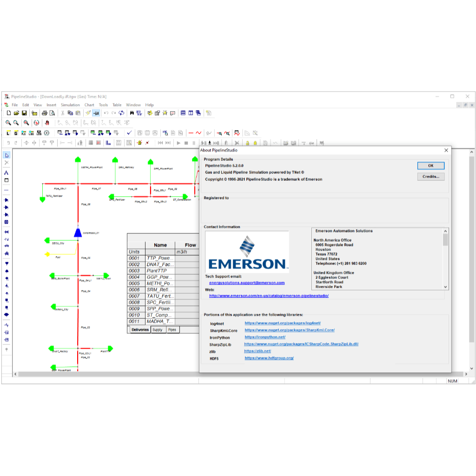Select the pipe line tool in left palette
Screen dimensions: 476x476
click(x=7, y=190)
